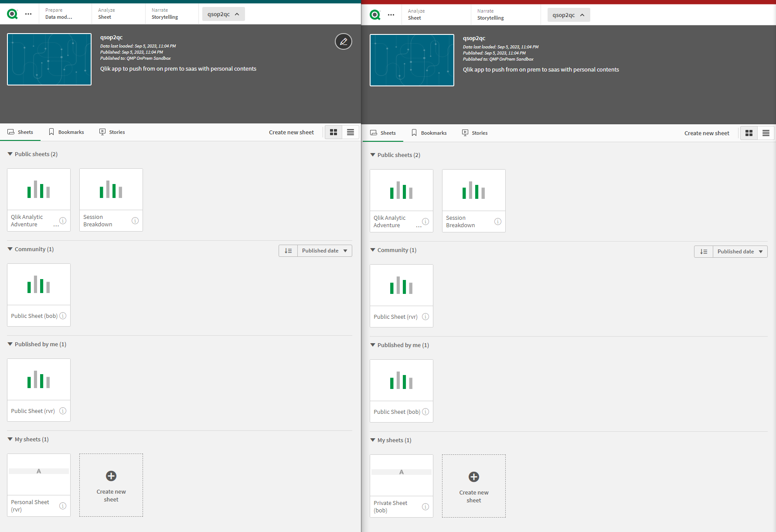Open Prepare Data model menu in left window

65,14
